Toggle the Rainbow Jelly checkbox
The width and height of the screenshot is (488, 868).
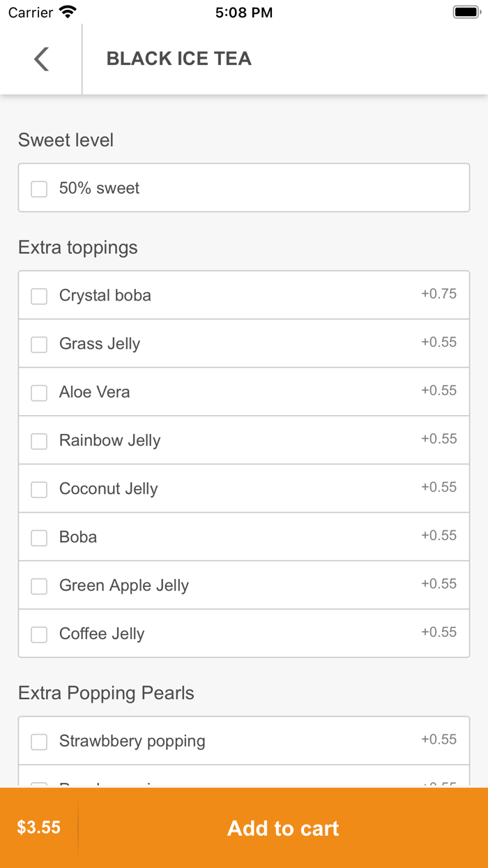[39, 441]
